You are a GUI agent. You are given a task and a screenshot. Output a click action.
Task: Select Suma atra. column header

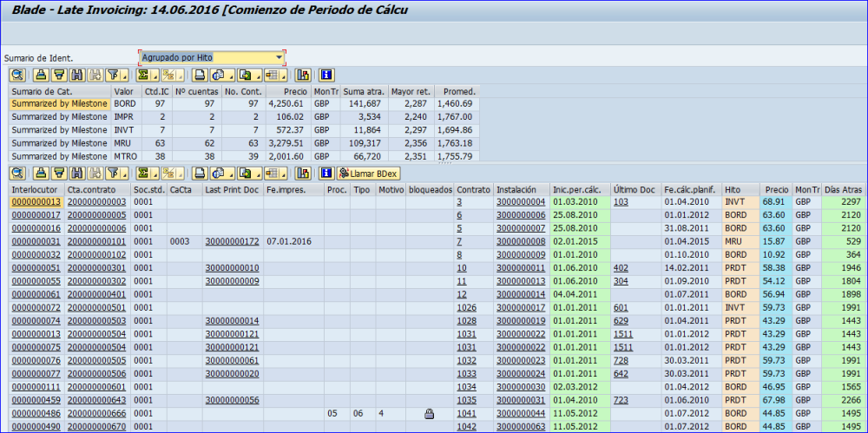pos(364,91)
